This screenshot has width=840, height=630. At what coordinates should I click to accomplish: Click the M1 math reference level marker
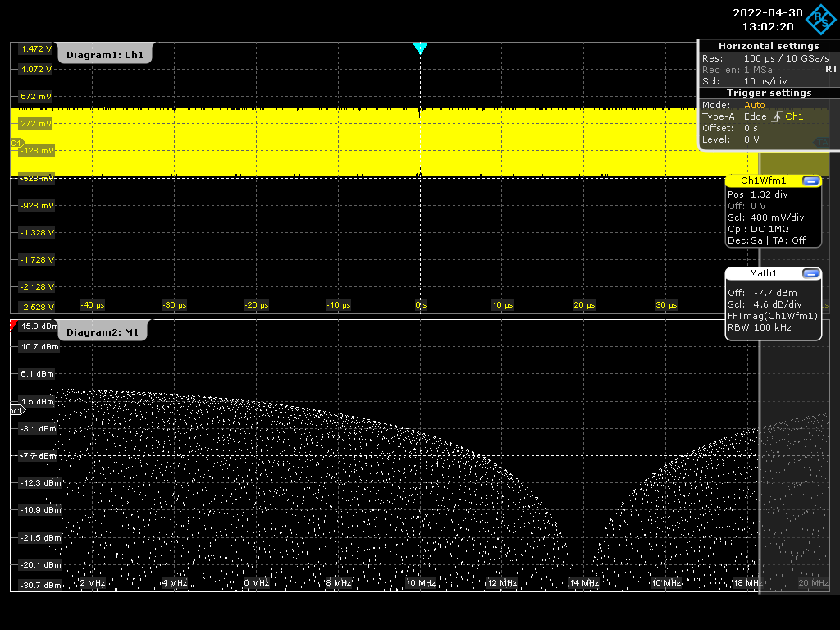tap(18, 410)
